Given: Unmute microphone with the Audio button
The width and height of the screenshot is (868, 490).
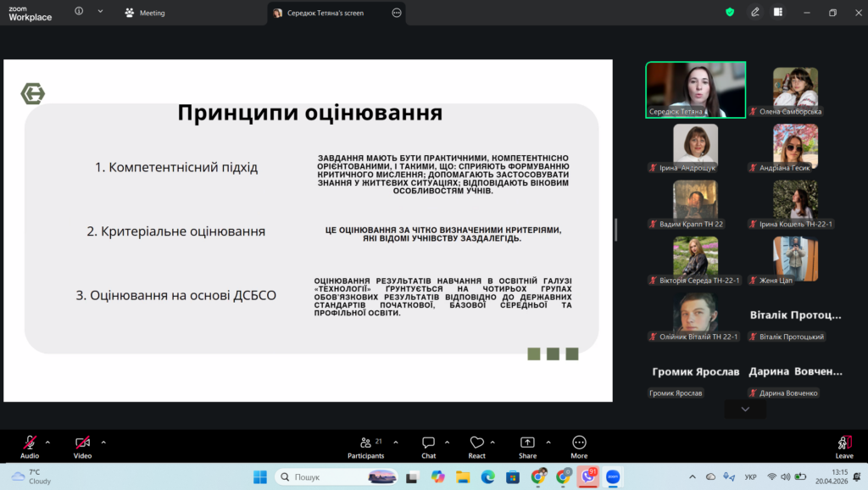Looking at the screenshot, I should (30, 443).
